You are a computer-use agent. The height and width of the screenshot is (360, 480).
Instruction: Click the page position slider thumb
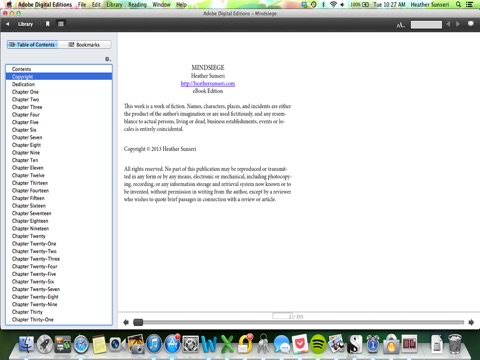click(138, 322)
